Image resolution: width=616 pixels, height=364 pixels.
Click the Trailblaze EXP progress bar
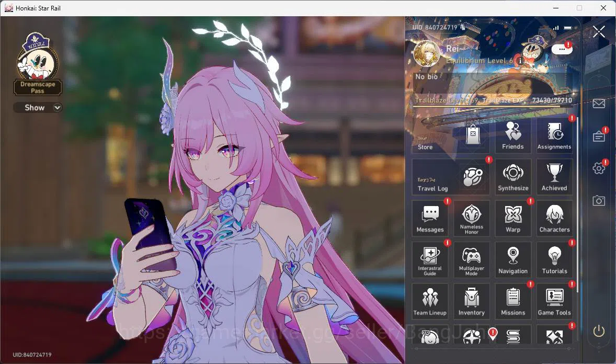[x=492, y=106]
